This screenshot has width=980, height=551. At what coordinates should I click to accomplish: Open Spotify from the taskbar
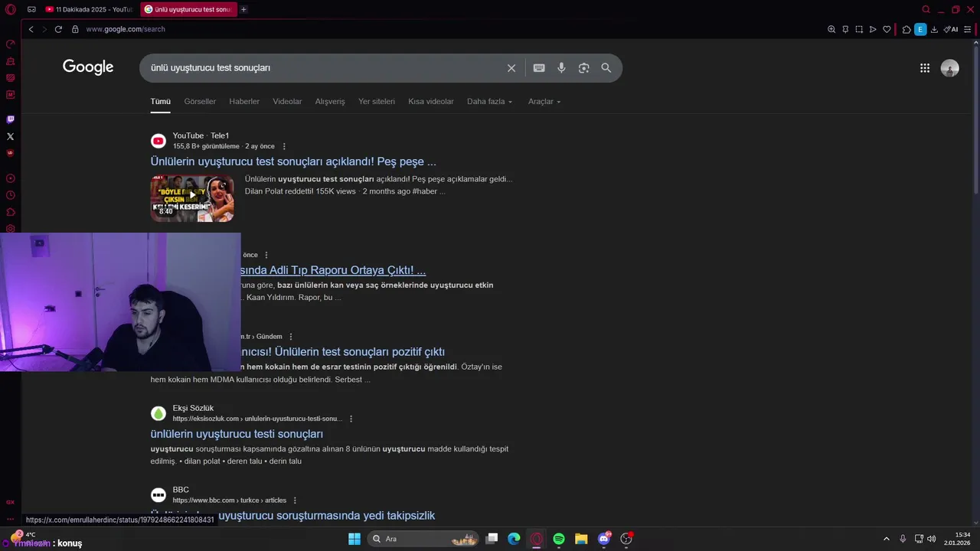coord(559,539)
